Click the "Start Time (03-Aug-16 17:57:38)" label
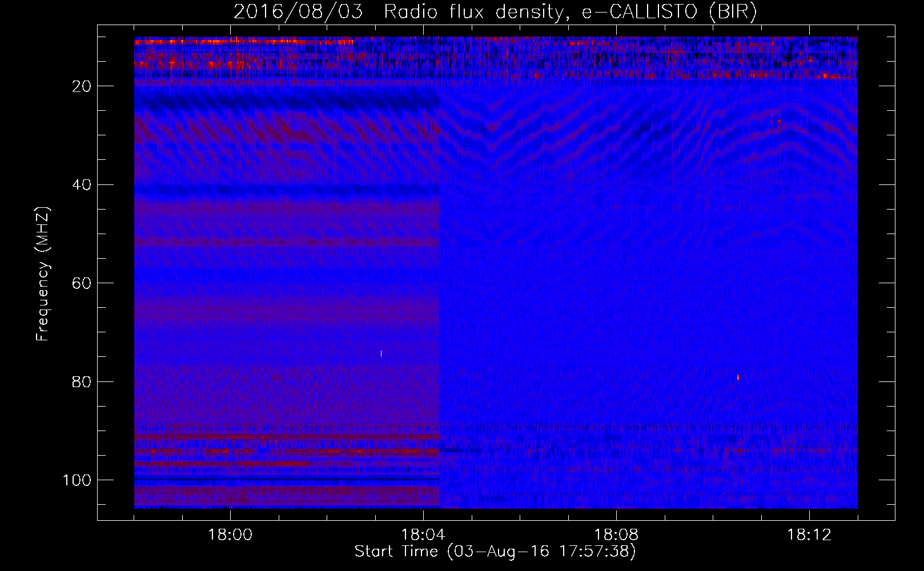Screen dimensions: 924x571 click(495, 552)
